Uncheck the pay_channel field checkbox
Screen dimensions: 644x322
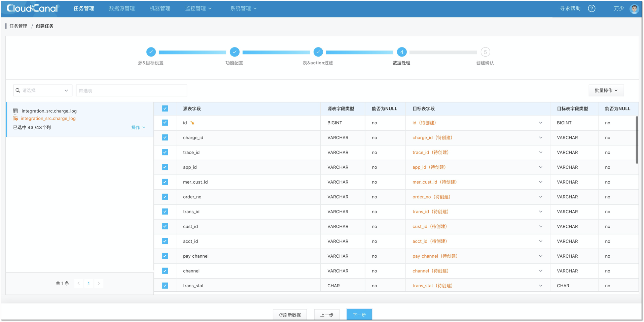coord(165,256)
